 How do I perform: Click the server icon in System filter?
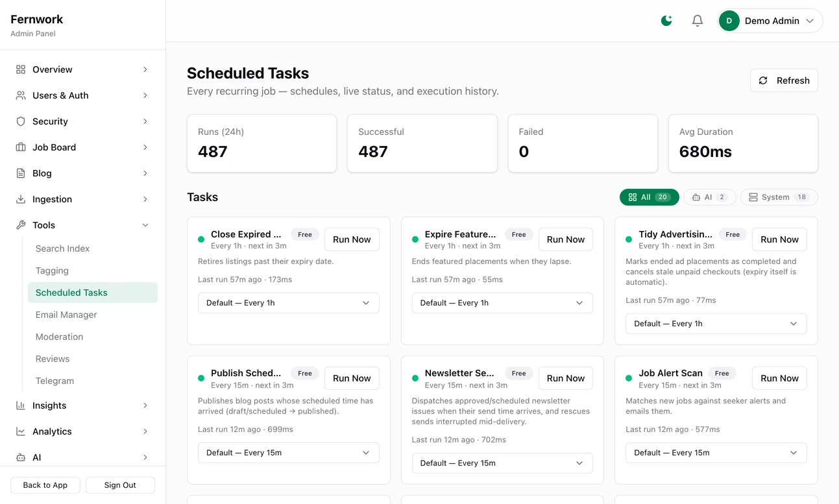click(753, 197)
